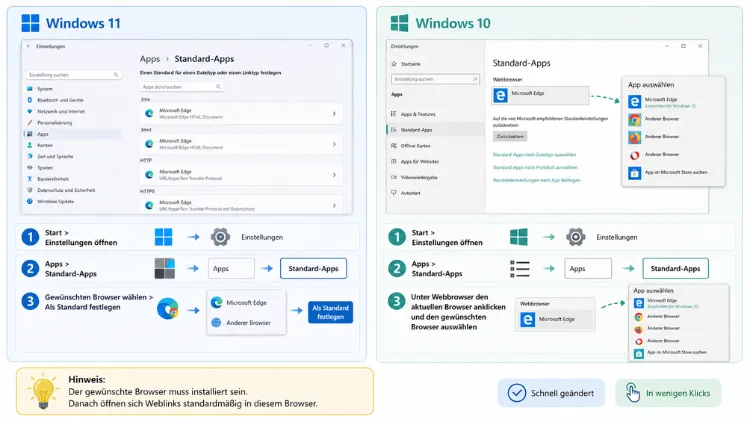Click Einstellungen label in Windows 11 step 1
Screen dimensions: 750x422
(x=262, y=237)
